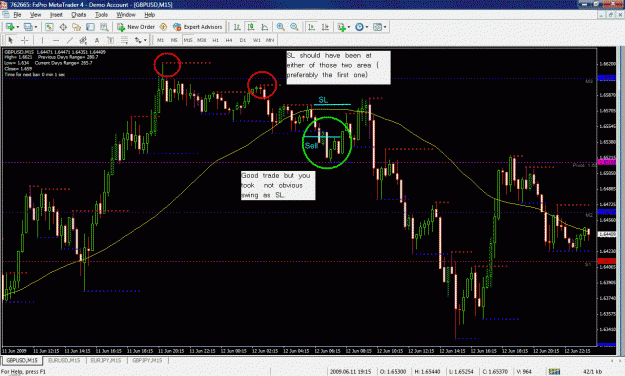Switch to candlestick chart display
The image size is (625, 376).
[x=251, y=27]
